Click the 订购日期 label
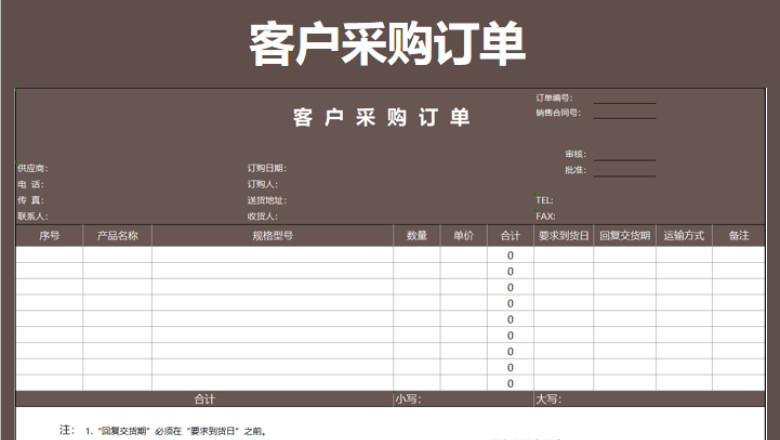This screenshot has width=780, height=440. (x=267, y=169)
